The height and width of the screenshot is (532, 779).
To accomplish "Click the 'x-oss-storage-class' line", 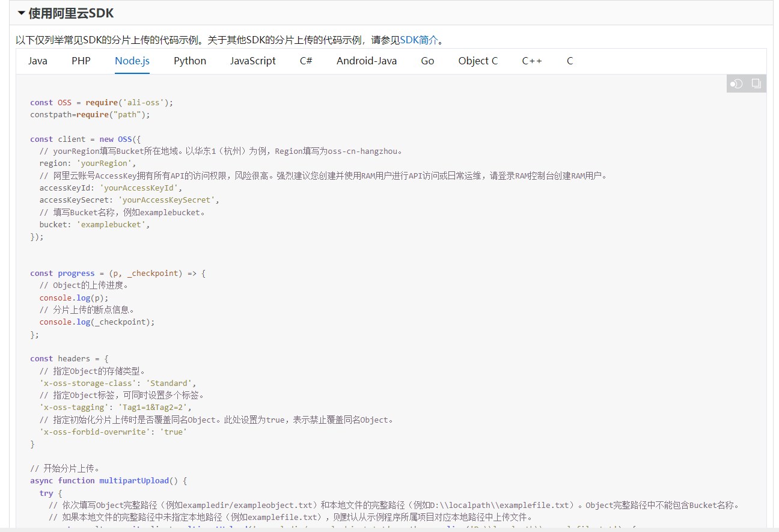I will point(118,383).
